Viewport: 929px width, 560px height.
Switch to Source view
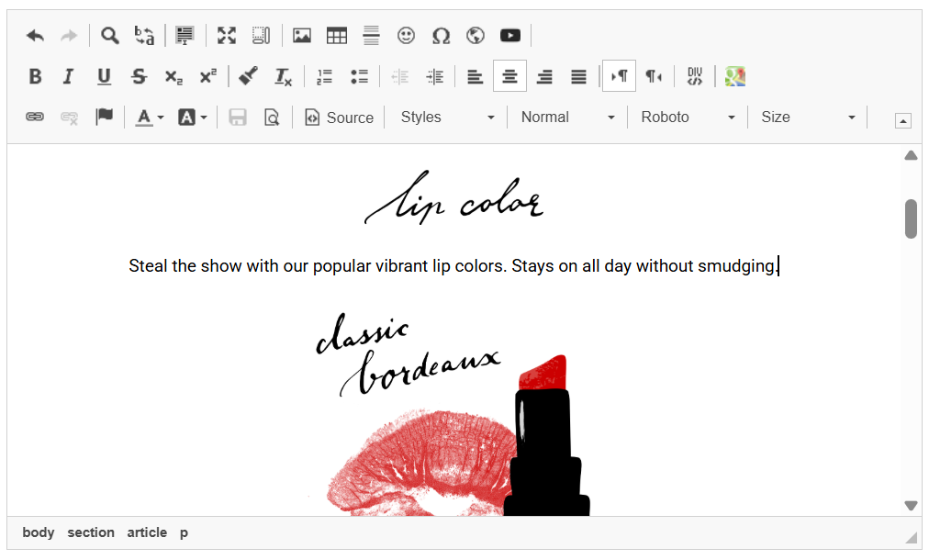click(x=339, y=118)
